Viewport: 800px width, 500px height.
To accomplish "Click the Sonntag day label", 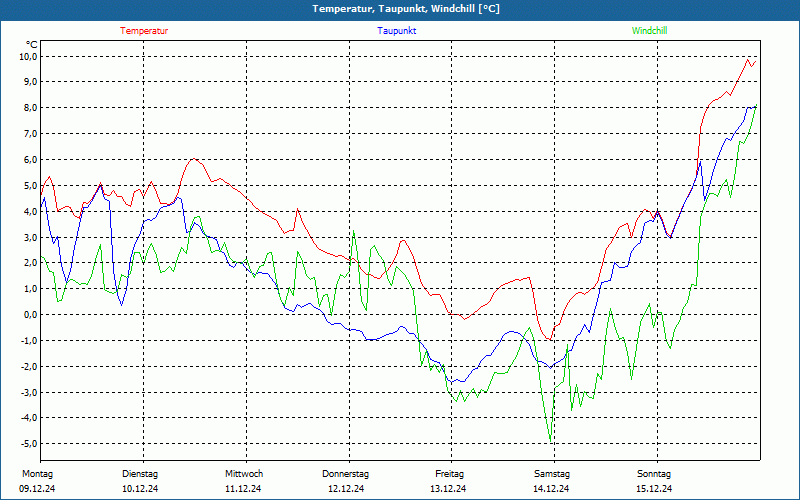I will (x=654, y=474).
